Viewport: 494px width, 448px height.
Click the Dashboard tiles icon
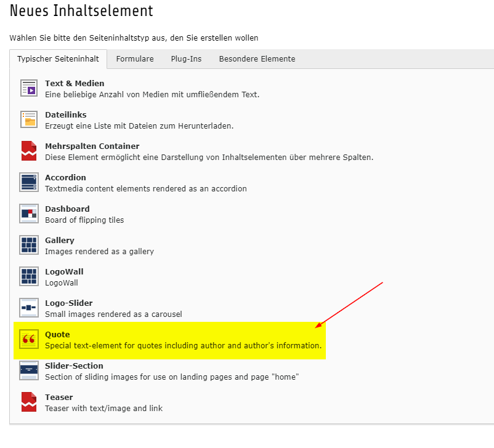coord(29,214)
